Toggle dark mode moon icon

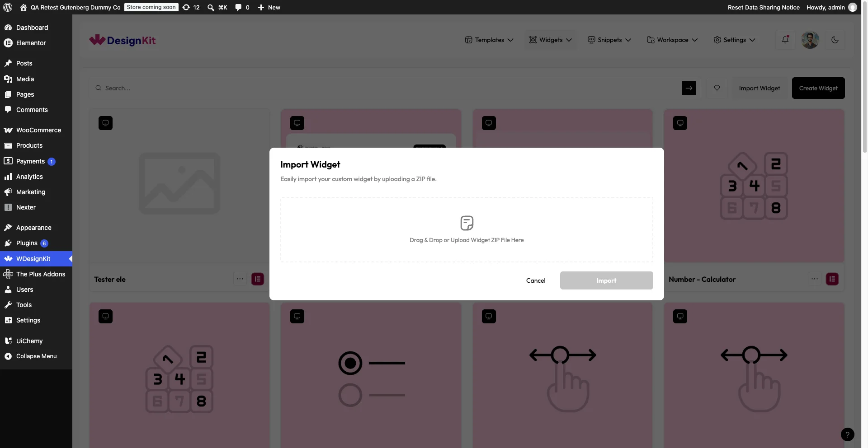coord(835,40)
